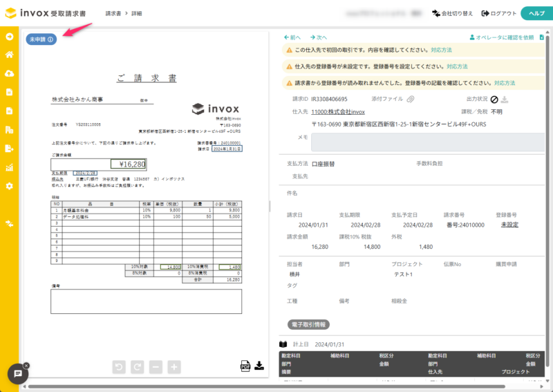
Task: Open the chat bubble widget
Action: (18, 373)
